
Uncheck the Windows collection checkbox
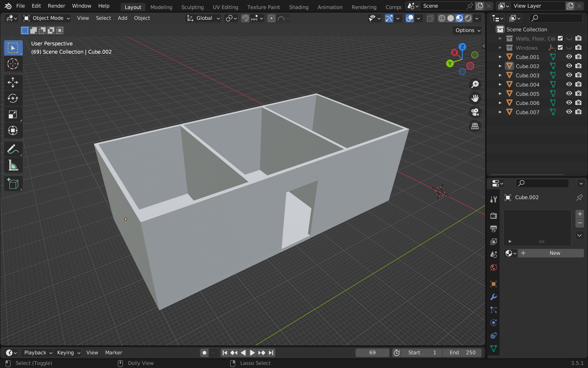560,48
